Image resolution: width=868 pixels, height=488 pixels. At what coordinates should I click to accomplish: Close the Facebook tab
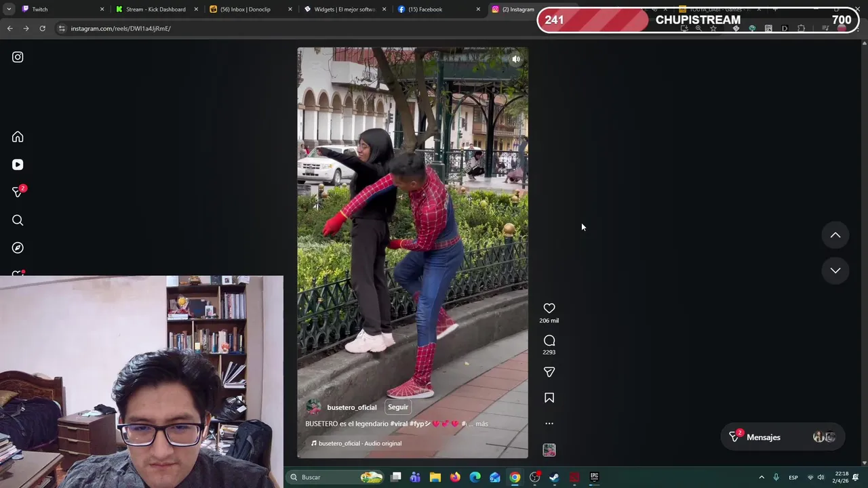tap(478, 9)
